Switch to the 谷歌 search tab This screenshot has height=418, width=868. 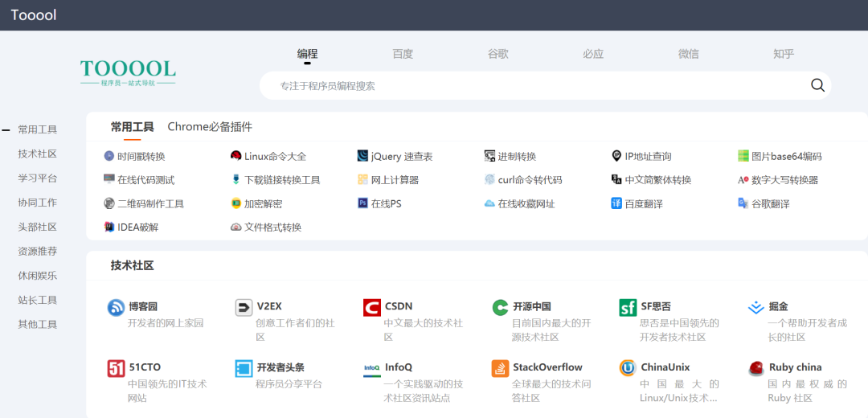497,54
